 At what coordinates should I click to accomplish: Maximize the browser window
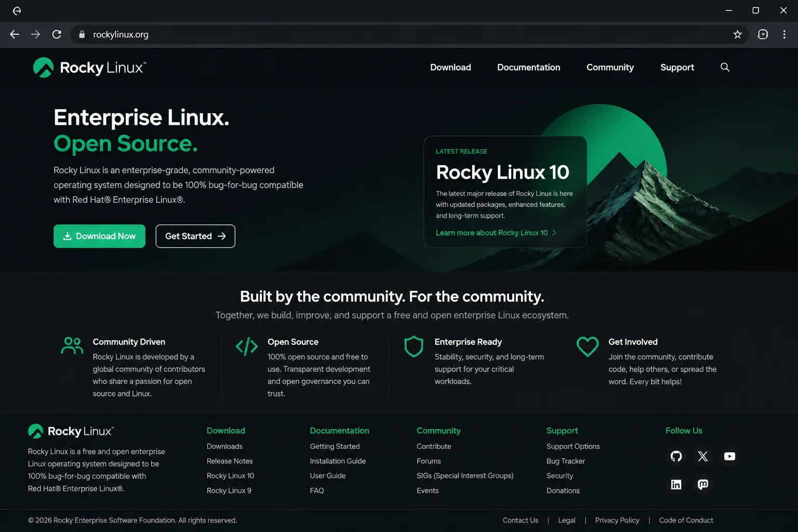point(755,10)
